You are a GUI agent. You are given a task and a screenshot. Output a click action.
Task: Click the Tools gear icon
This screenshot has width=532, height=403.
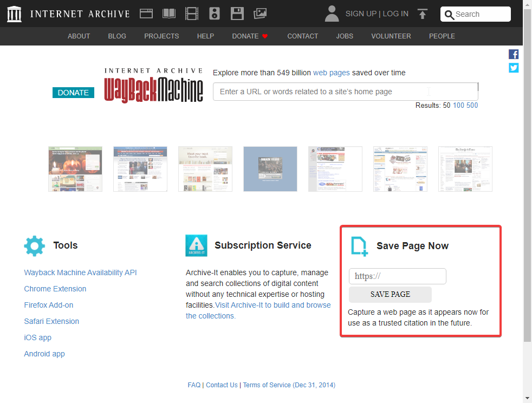coord(34,245)
